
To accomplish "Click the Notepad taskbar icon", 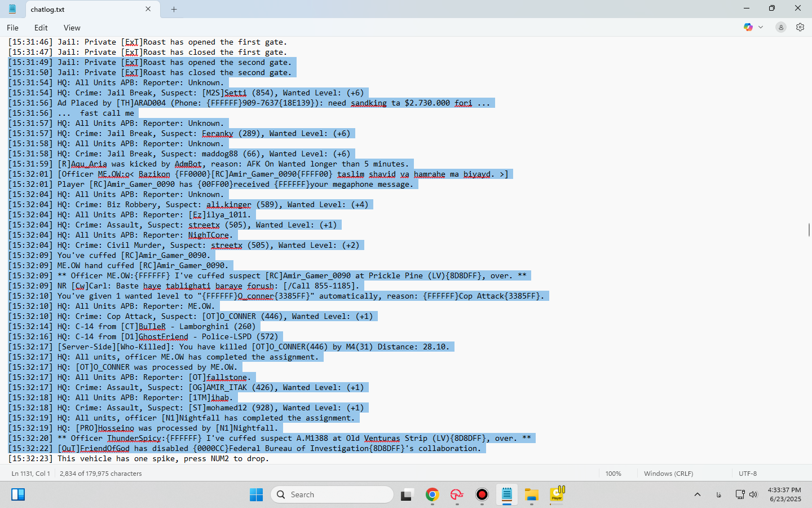I will point(507,494).
